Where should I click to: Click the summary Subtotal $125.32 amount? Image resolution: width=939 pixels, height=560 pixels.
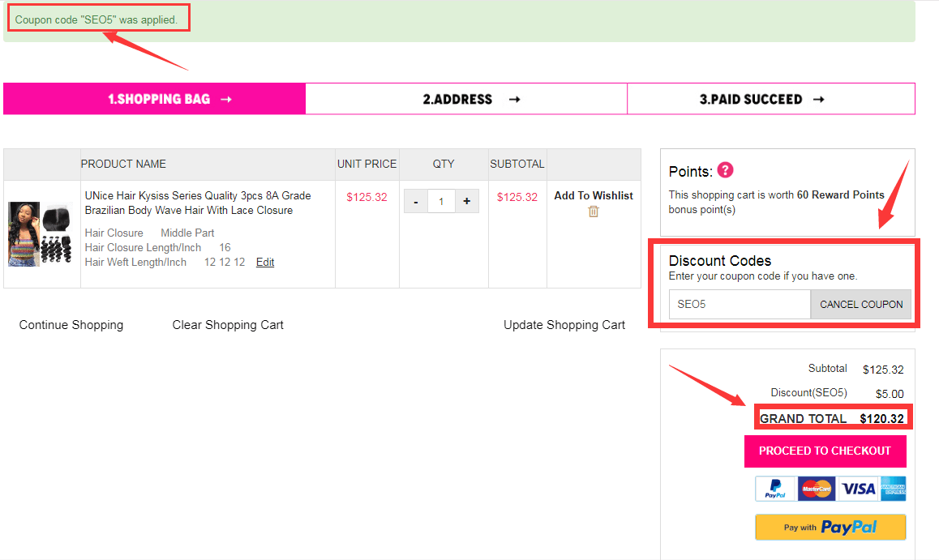point(883,369)
